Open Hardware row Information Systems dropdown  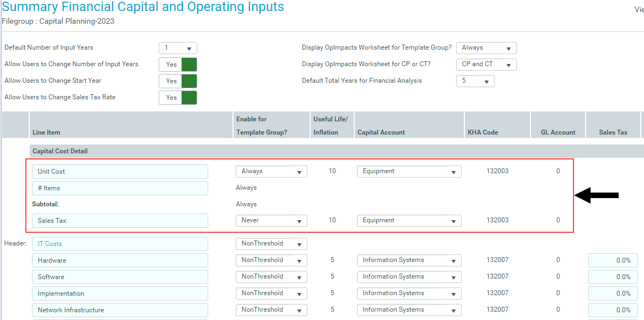pyautogui.click(x=409, y=260)
